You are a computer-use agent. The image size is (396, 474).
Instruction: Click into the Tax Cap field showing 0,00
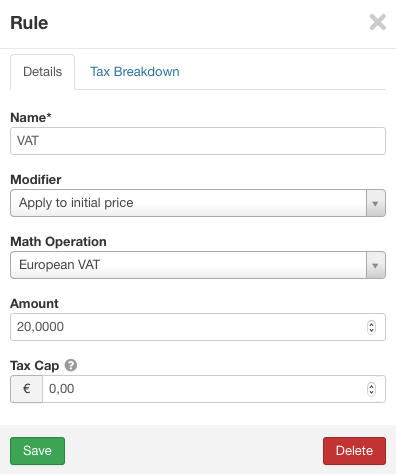(214, 389)
